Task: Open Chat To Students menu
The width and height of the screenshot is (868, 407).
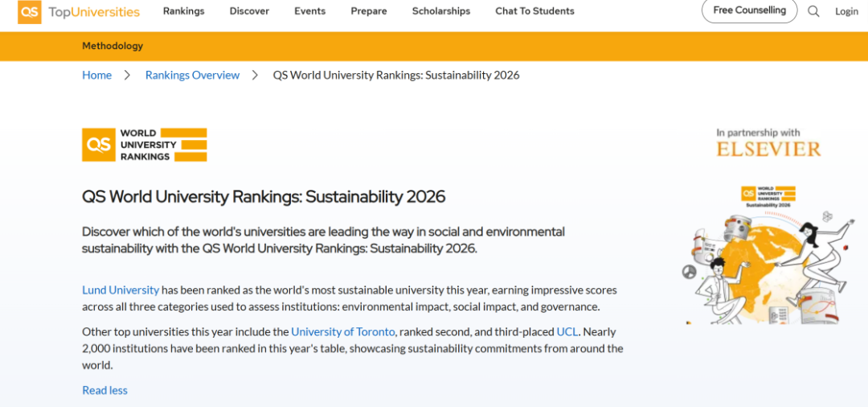Action: coord(534,11)
